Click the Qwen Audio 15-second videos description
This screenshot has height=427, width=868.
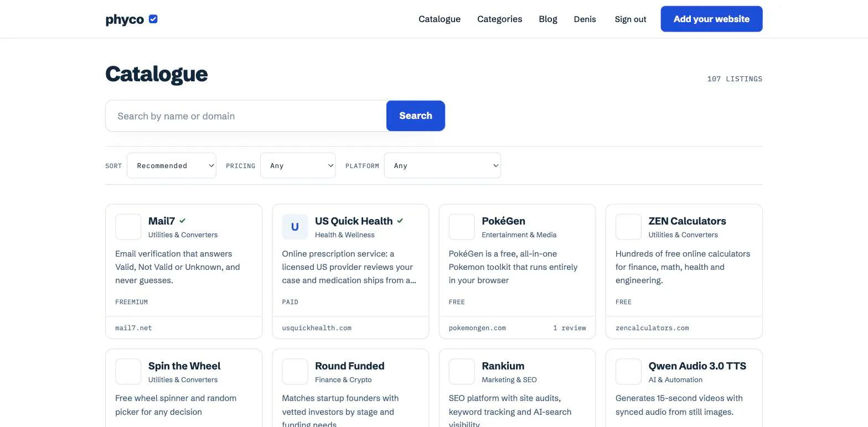679,405
